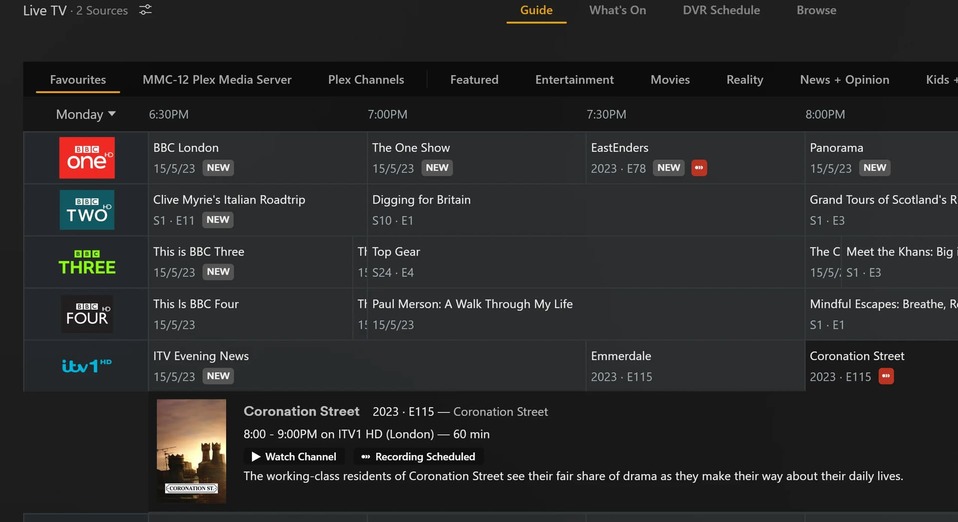Select the Emmerdale programme

point(695,366)
